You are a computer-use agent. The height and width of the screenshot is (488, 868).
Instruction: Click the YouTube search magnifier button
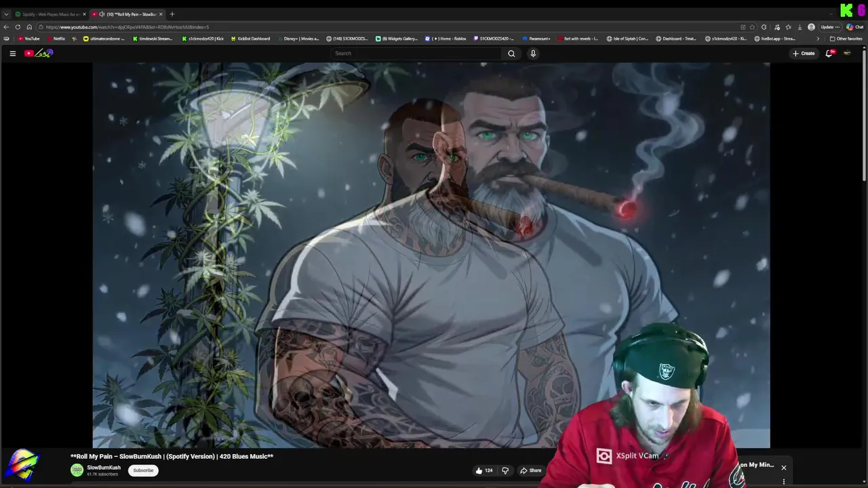(x=511, y=54)
